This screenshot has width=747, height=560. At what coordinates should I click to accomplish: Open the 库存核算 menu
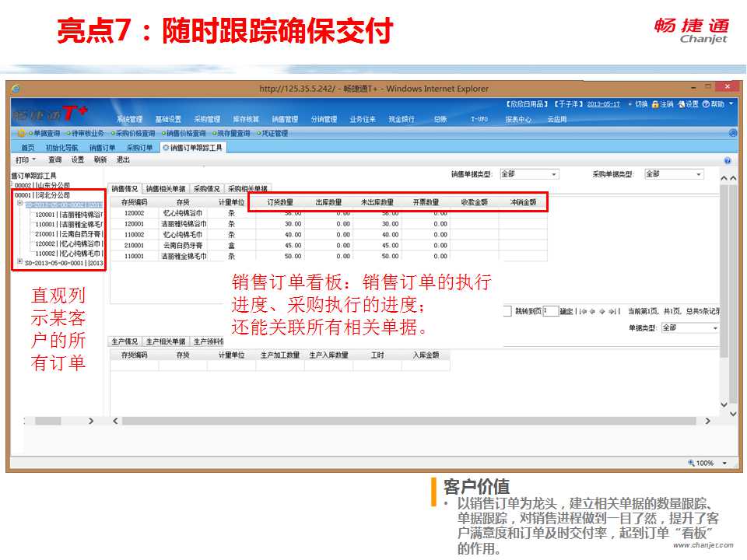(246, 119)
